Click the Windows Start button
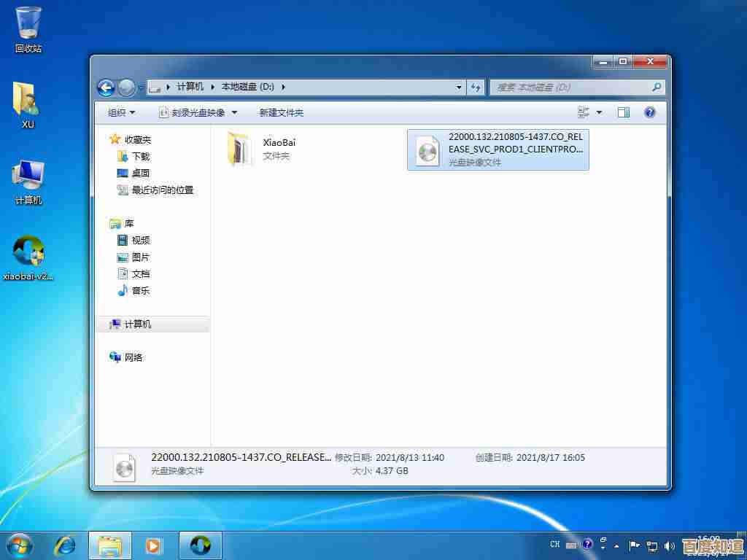 click(x=20, y=545)
